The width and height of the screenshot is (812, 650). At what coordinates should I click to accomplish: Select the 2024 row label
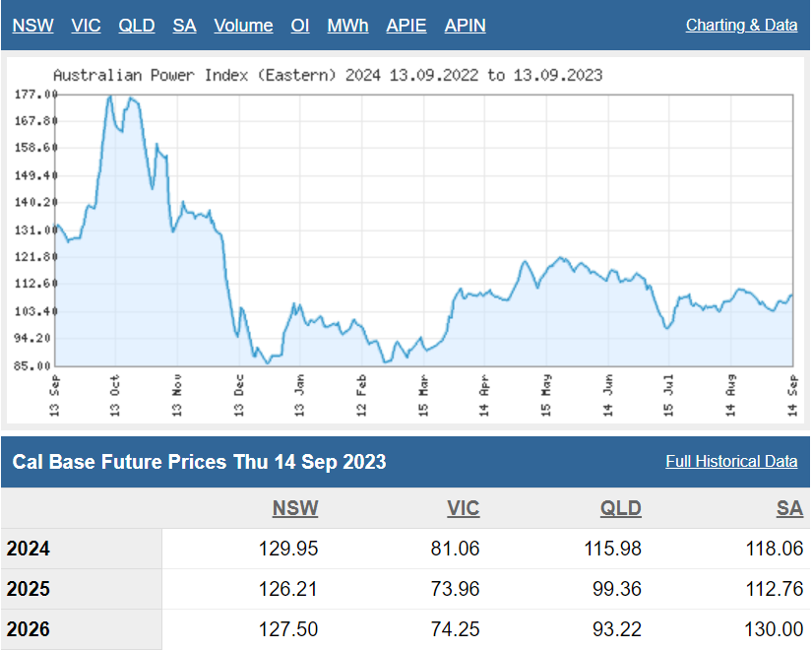pyautogui.click(x=28, y=549)
